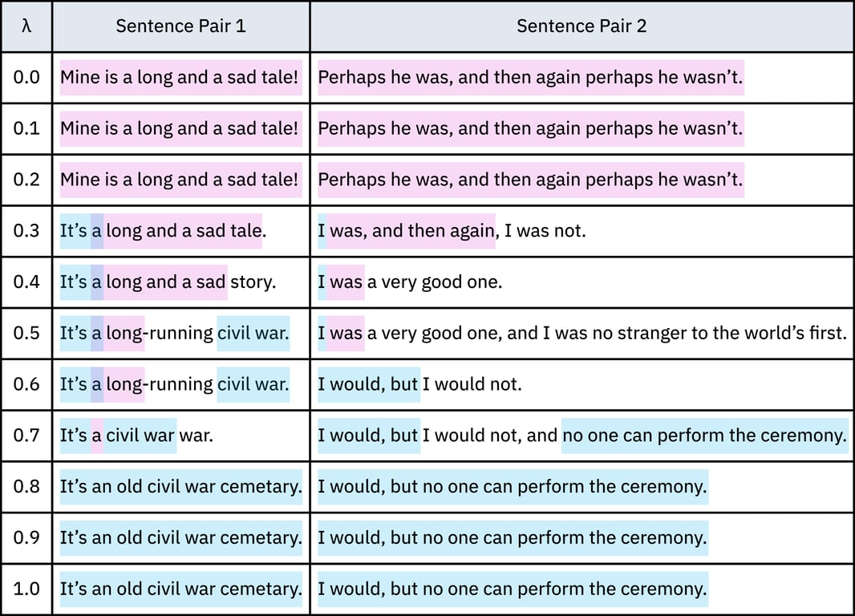This screenshot has height=616, width=855.
Task: Click "It's an old civil war cemetary." in row 1.0
Action: coord(180,589)
